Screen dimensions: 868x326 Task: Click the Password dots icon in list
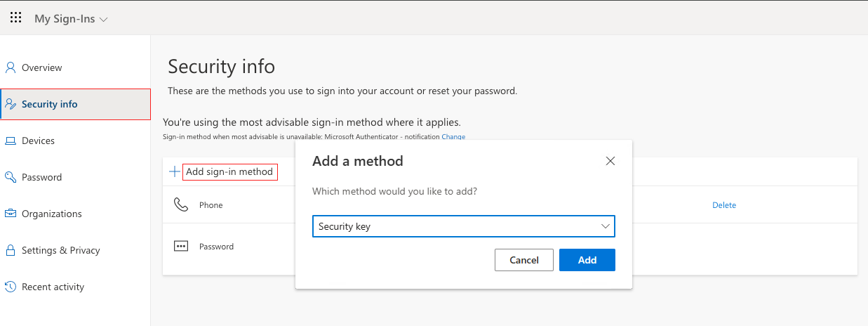coord(181,247)
